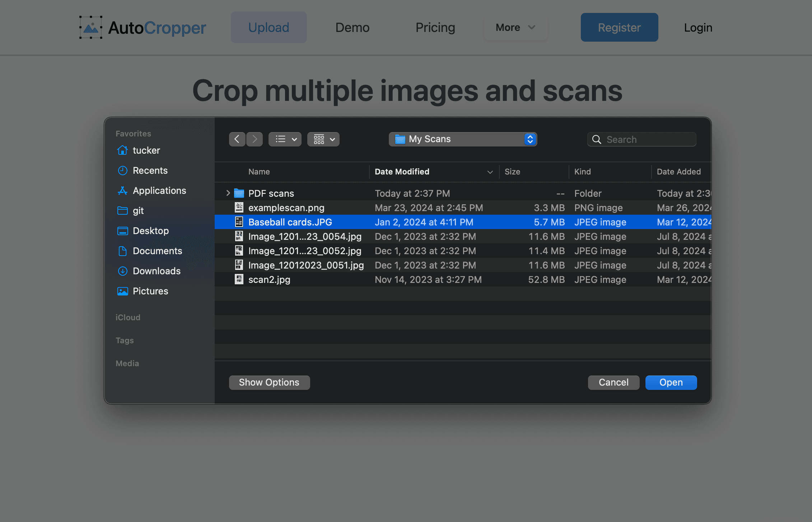The width and height of the screenshot is (812, 522).
Task: Open the Applications folder from sidebar
Action: [x=159, y=190]
